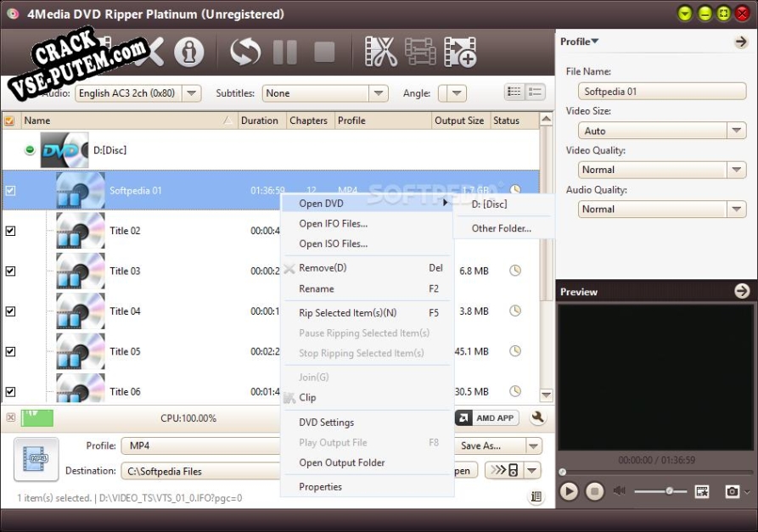Select Open Output Folder menu entry
The height and width of the screenshot is (532, 758).
(x=367, y=463)
